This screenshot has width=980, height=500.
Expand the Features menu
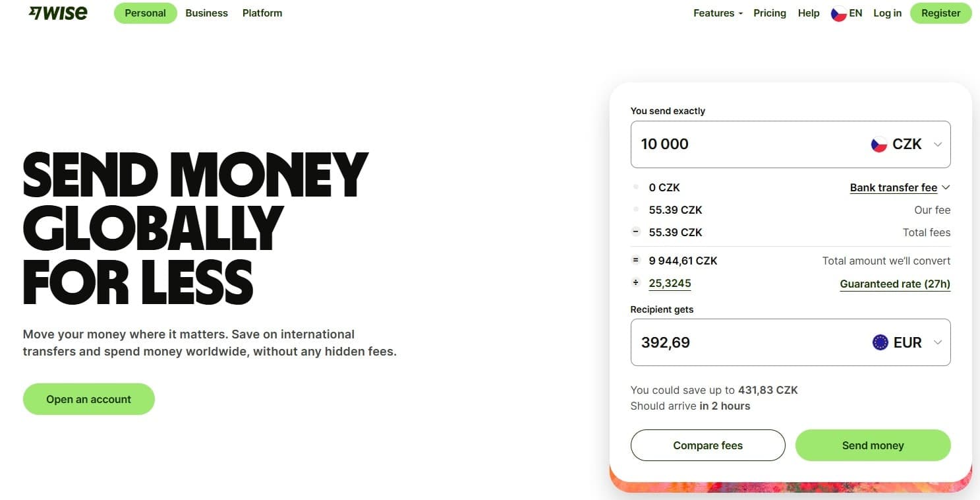click(718, 13)
